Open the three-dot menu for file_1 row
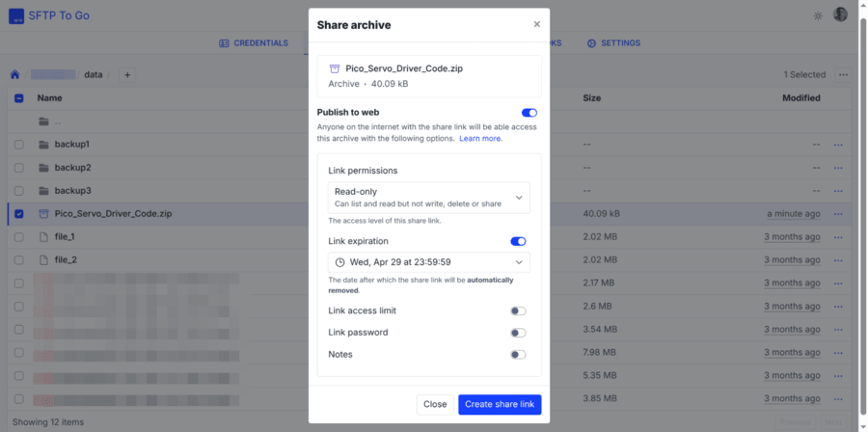Image resolution: width=868 pixels, height=432 pixels. pyautogui.click(x=838, y=237)
